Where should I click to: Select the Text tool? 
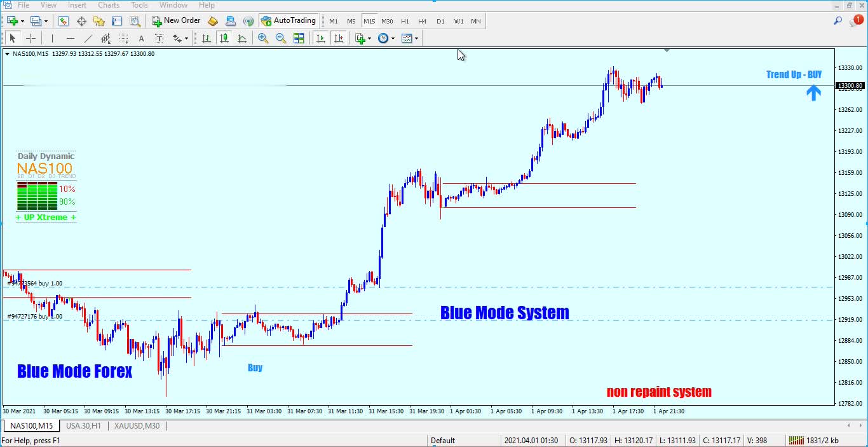tap(142, 38)
